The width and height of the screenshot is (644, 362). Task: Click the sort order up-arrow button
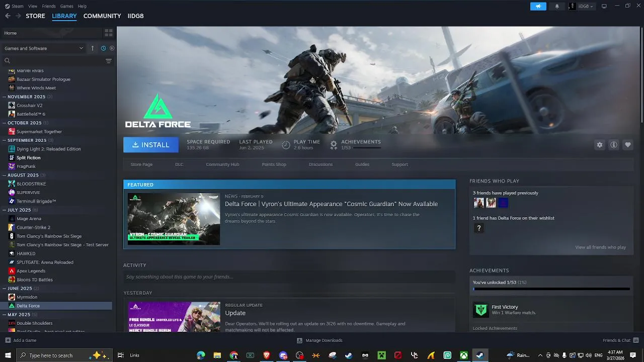[93, 48]
